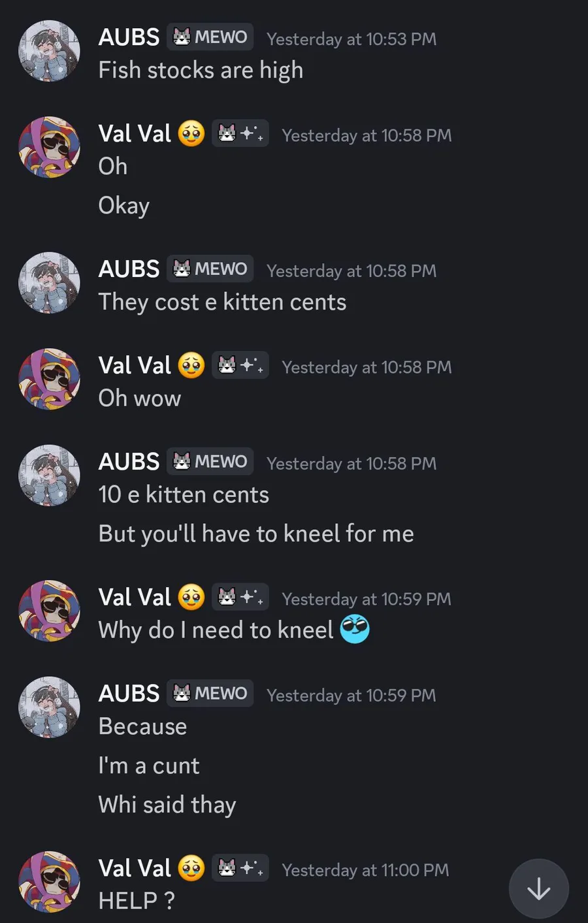Screen dimensions: 588x923
Task: Open MEWO tag above the "Because" message
Action: coord(210,693)
